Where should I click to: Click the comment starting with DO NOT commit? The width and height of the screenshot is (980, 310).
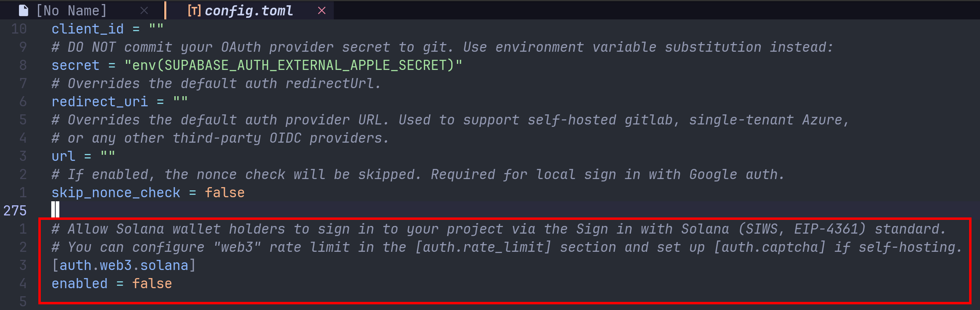[443, 47]
